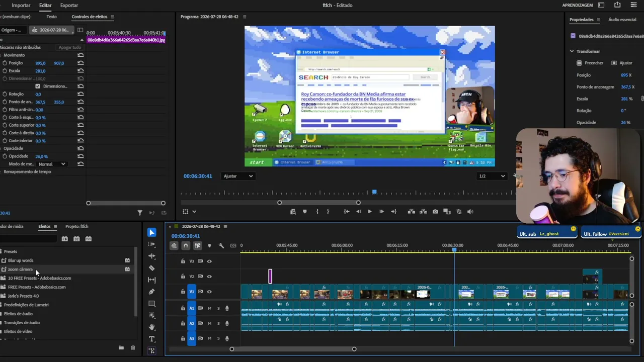This screenshot has width=644, height=362.
Task: Open the Blur up words preset folder
Action: (21, 260)
